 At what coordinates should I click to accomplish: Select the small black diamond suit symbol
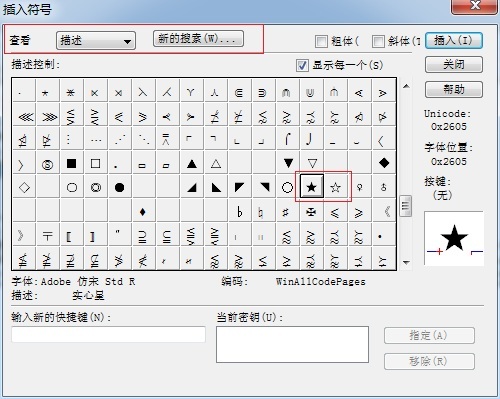(143, 211)
